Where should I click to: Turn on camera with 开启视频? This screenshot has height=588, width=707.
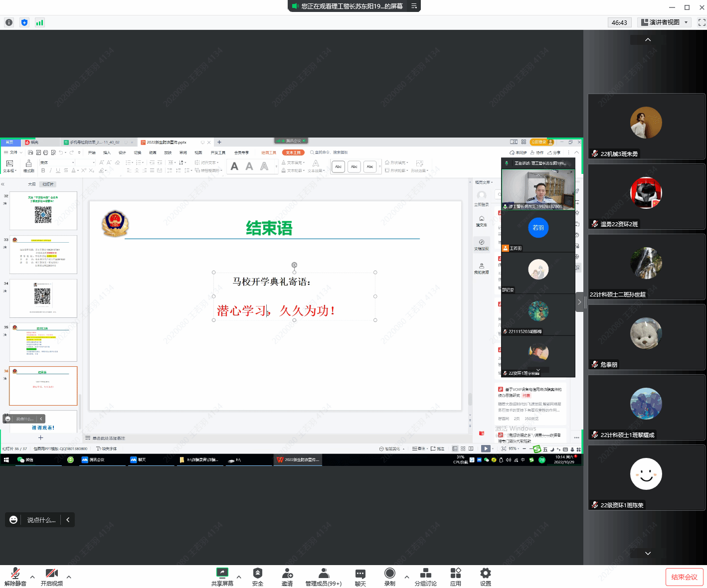[52, 577]
